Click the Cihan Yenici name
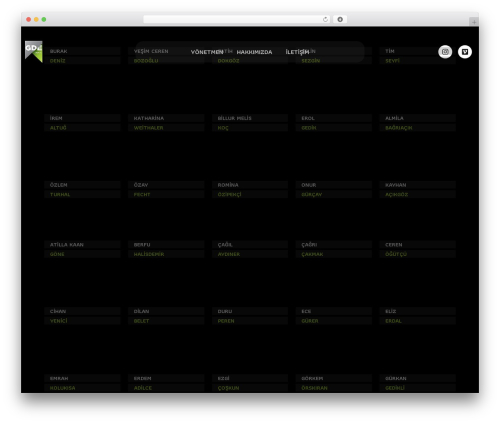This screenshot has height=423, width=500. click(82, 316)
